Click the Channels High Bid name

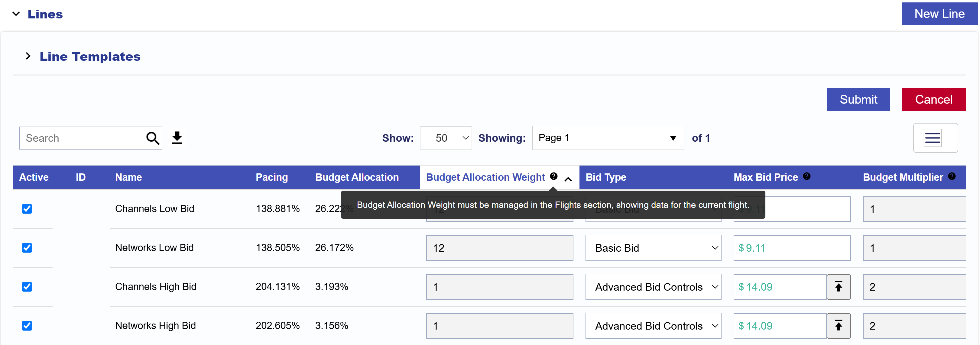pyautogui.click(x=156, y=287)
